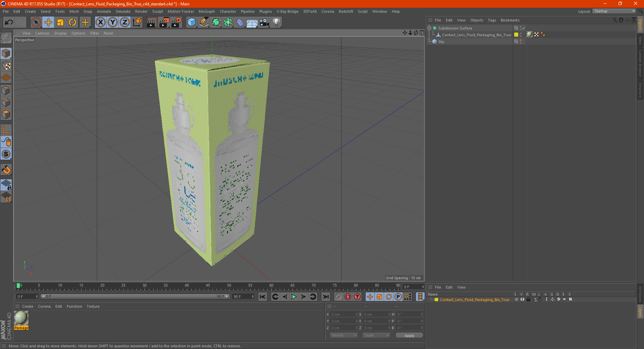Screen dimensions: 644x349
Task: Toggle the coordinate system icon
Action: [137, 22]
